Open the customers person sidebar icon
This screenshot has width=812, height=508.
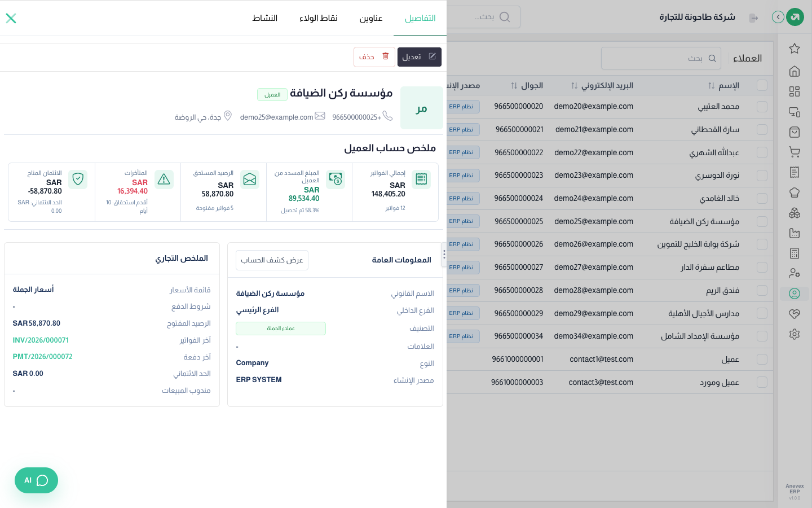click(x=795, y=294)
